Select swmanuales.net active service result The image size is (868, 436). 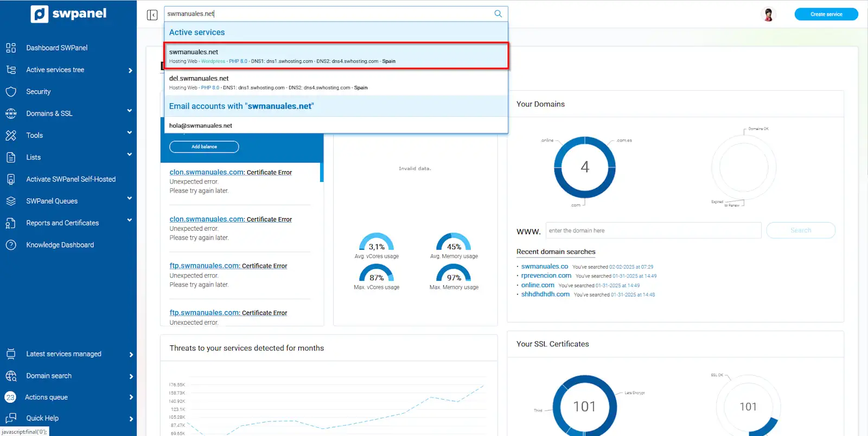coord(336,56)
